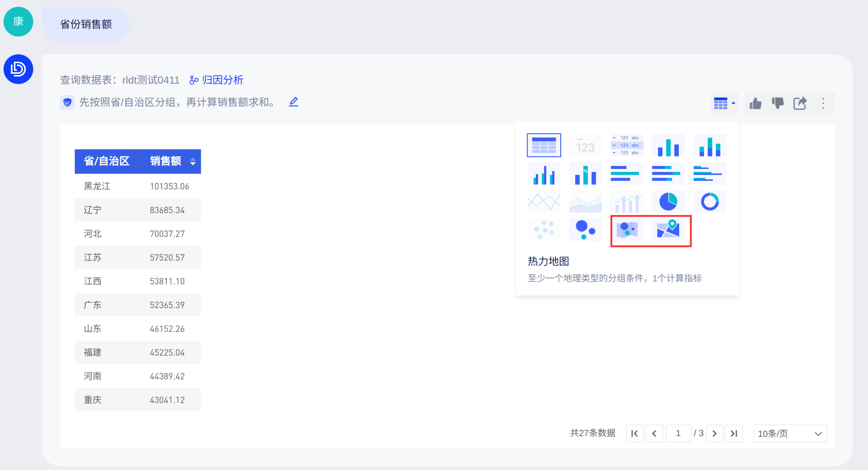This screenshot has width=868, height=470.
Task: Jump to last page of results
Action: (734, 434)
